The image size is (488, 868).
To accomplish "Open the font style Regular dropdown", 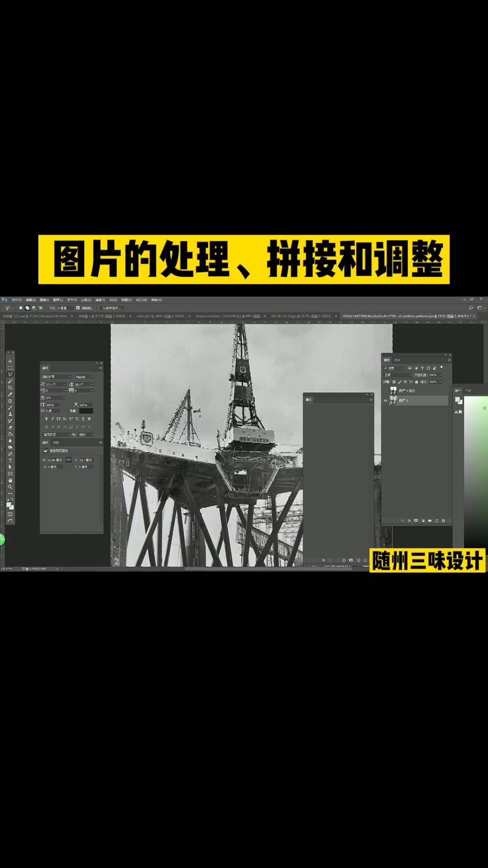I will 84,377.
